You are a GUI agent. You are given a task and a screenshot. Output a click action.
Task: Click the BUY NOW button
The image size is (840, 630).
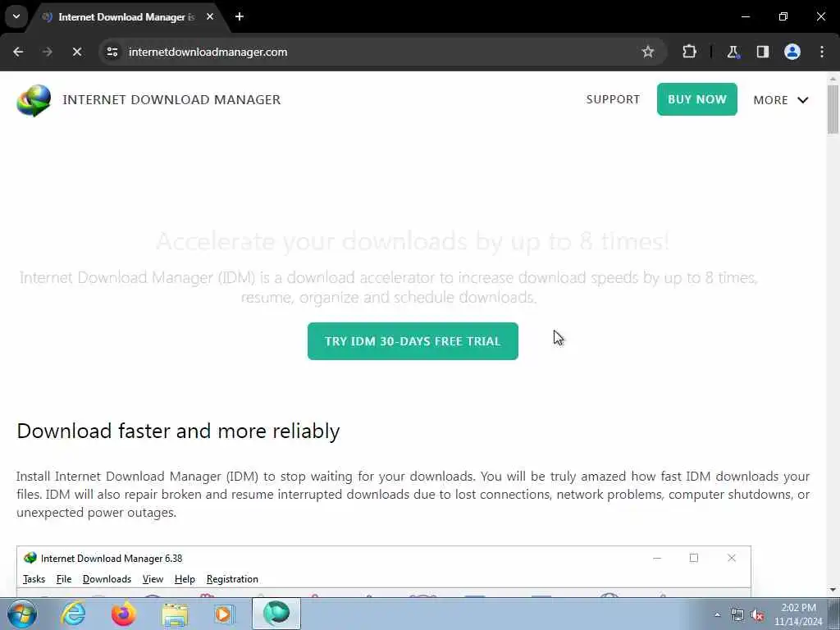tap(697, 99)
